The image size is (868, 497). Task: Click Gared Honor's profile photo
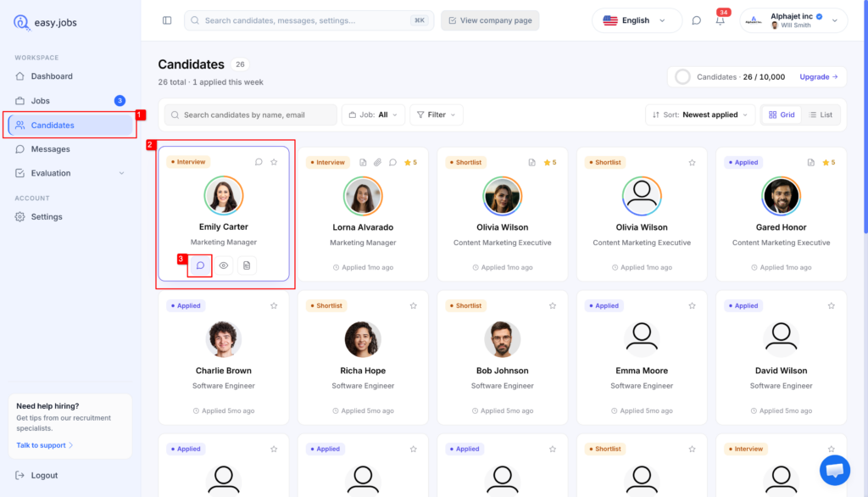click(x=781, y=196)
